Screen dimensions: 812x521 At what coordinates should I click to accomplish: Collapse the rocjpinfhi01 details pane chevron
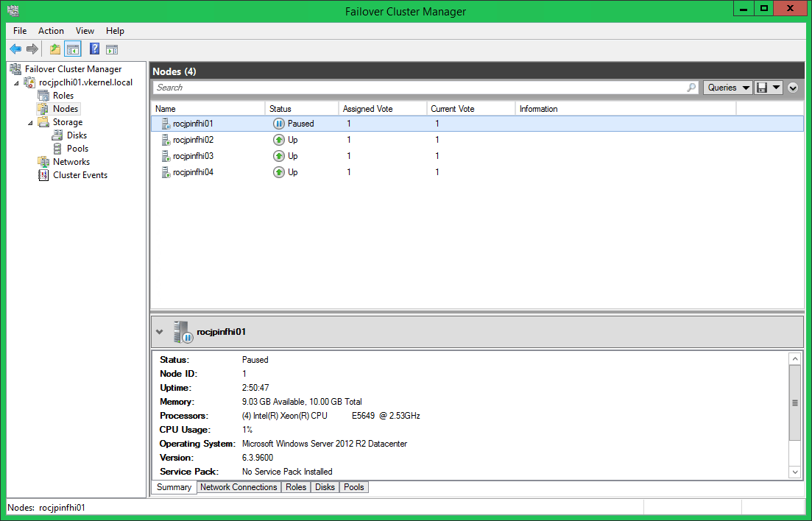click(x=160, y=332)
